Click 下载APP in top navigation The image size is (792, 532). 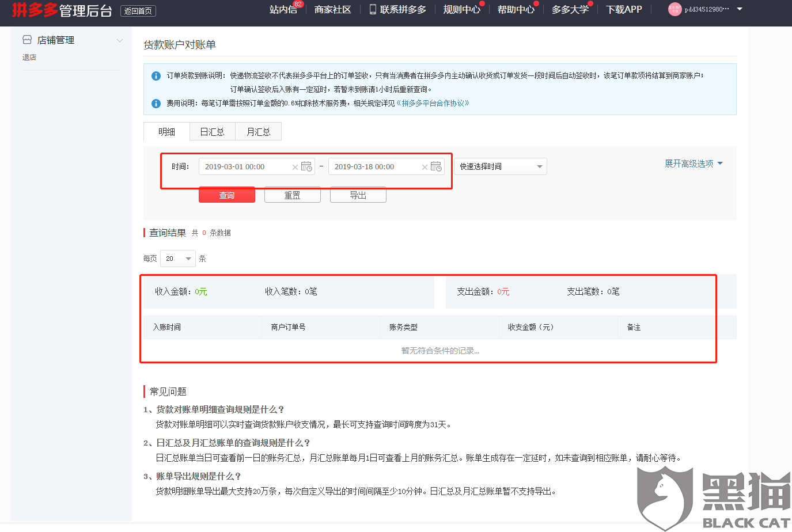point(624,10)
